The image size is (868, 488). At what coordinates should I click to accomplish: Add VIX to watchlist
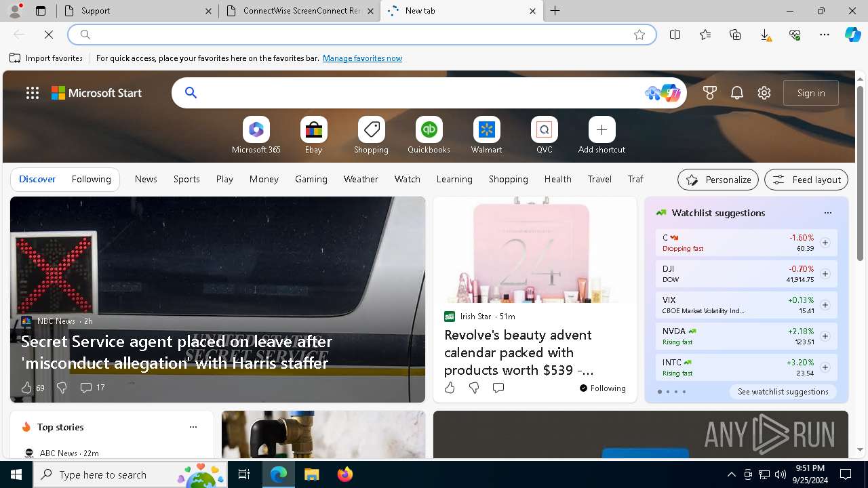click(x=825, y=305)
